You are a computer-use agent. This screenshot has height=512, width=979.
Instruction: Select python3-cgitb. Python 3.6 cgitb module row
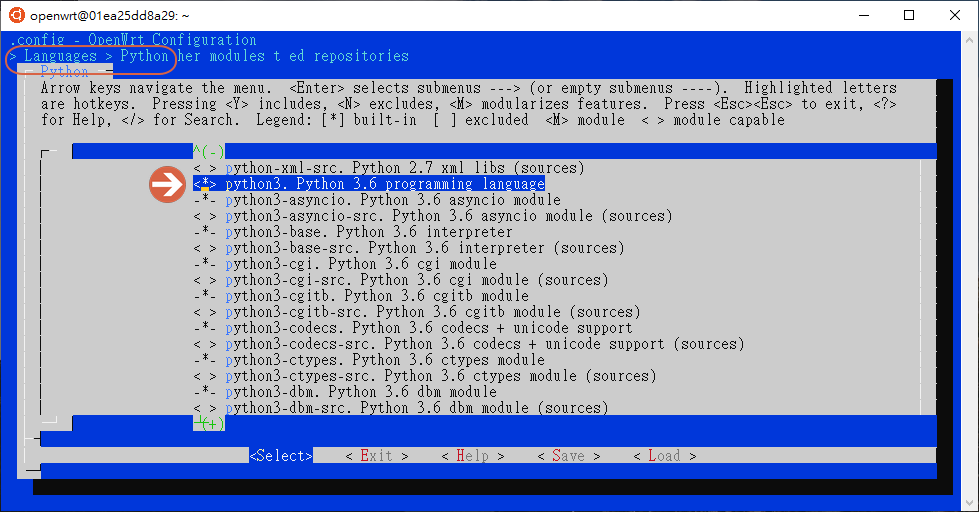(x=376, y=297)
